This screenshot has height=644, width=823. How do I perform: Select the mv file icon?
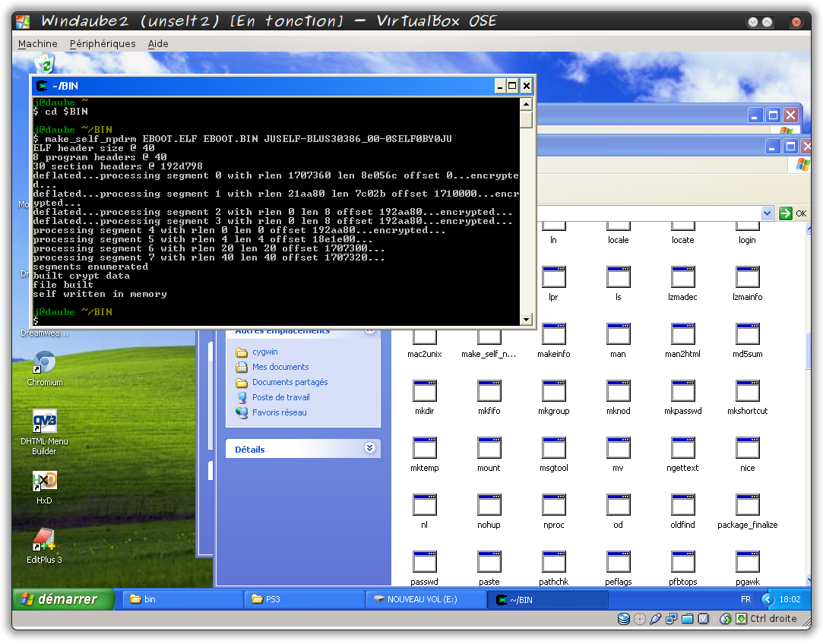[619, 448]
